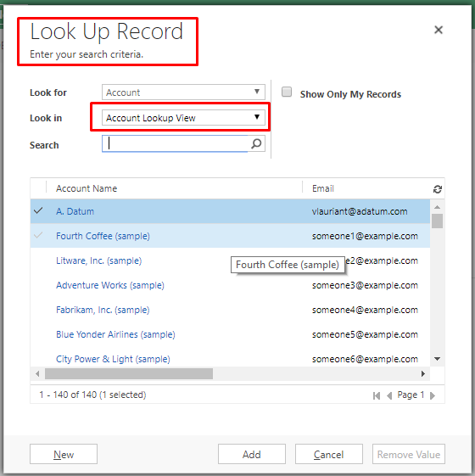Viewport: 475px width, 476px height.
Task: Click the search magnifier icon
Action: [x=256, y=143]
